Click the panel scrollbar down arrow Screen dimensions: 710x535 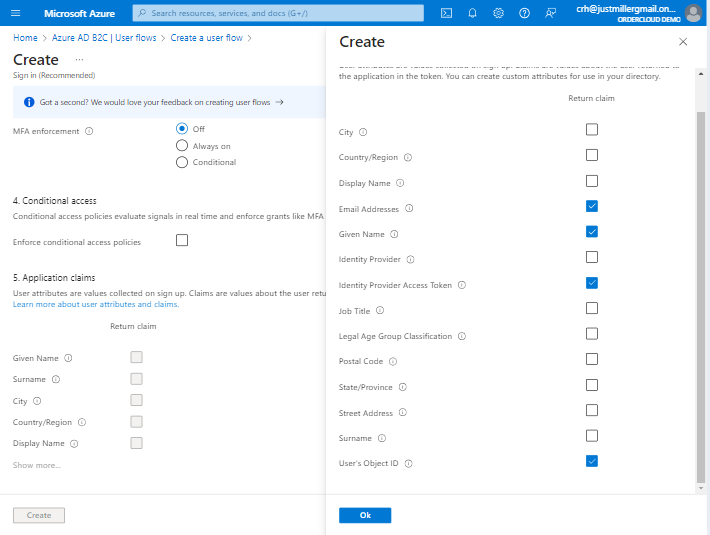[701, 488]
